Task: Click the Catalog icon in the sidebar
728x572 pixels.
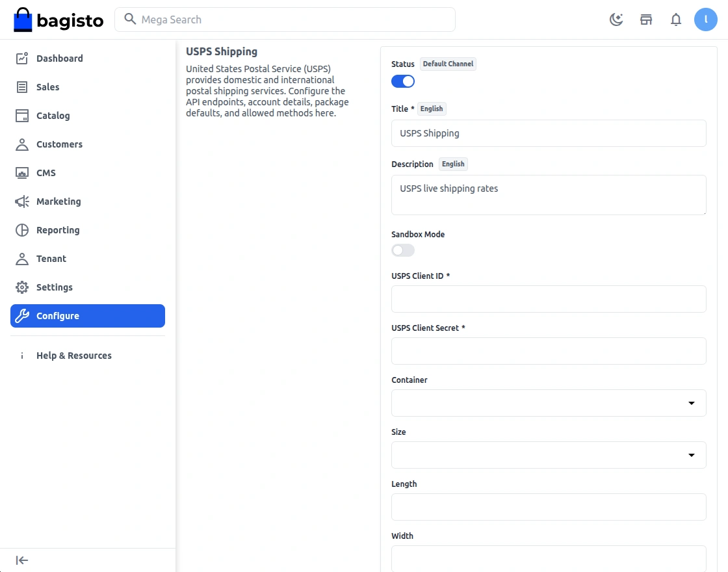Action: pyautogui.click(x=22, y=116)
